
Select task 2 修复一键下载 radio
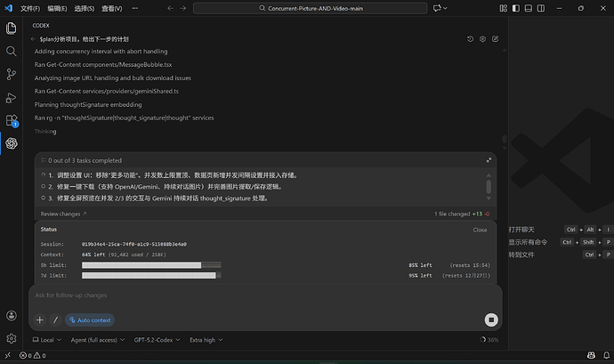pyautogui.click(x=43, y=186)
